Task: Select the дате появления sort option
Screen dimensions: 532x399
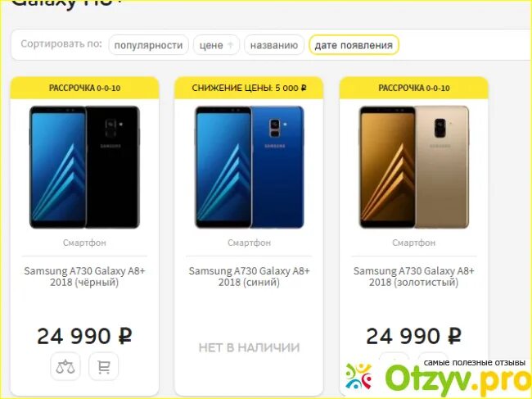Action: [x=354, y=45]
